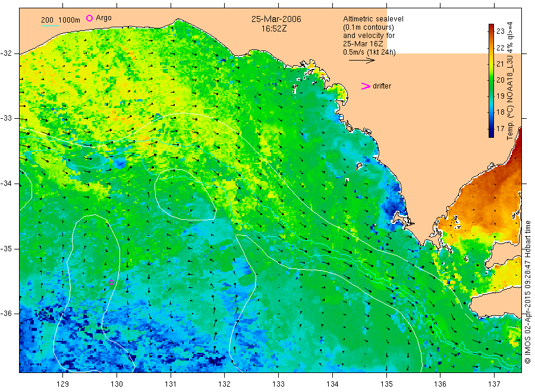Click the time text 16:52Z
Viewport: 535px width, 392px height.
(x=274, y=29)
